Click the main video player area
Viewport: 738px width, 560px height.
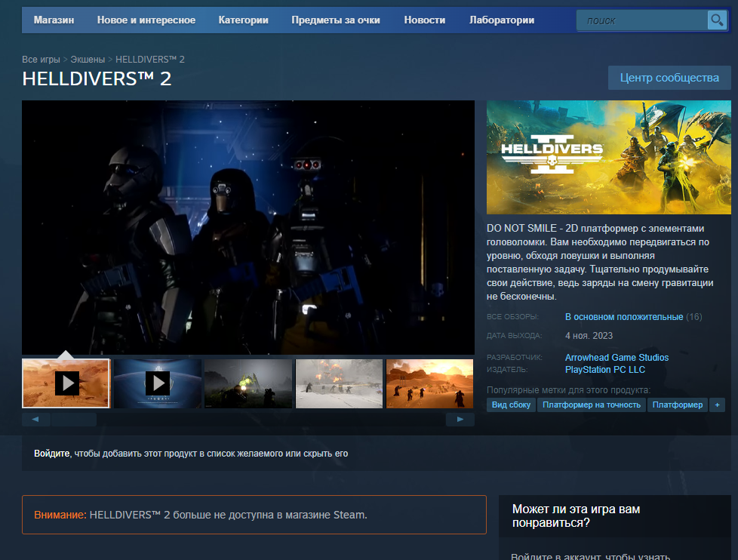click(x=248, y=227)
